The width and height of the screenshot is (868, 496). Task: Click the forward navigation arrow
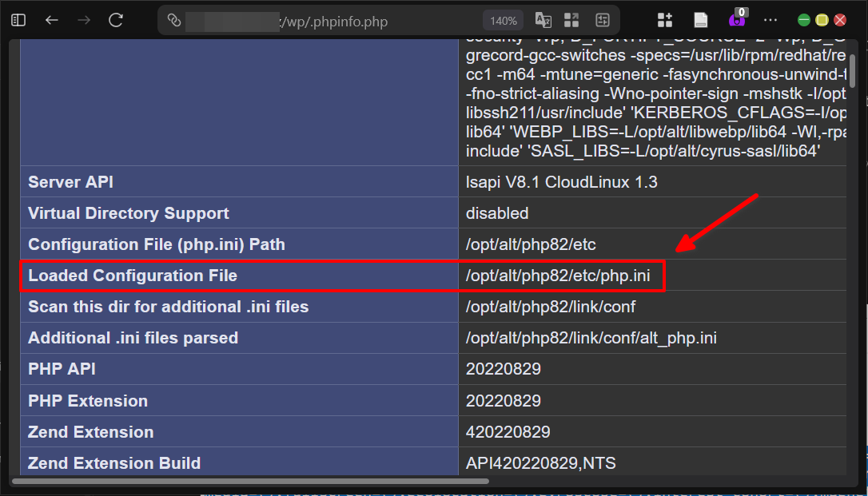tap(82, 20)
